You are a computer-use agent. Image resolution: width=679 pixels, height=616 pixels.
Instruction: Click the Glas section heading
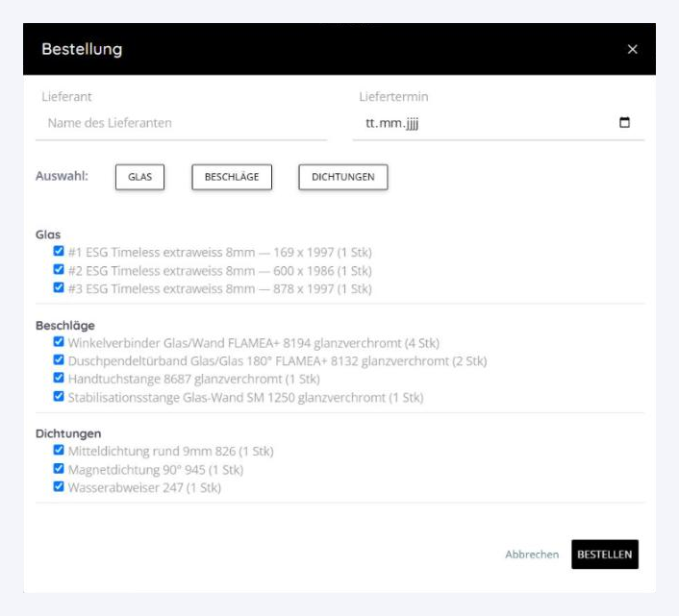[48, 234]
